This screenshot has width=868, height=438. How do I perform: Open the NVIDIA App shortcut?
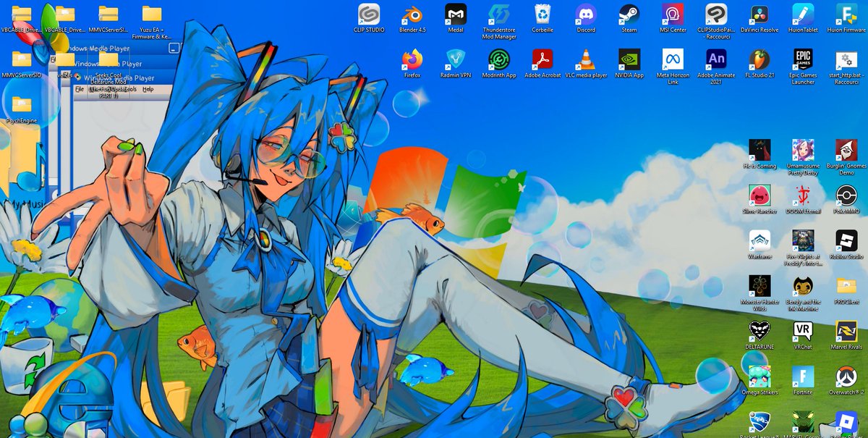coord(629,59)
